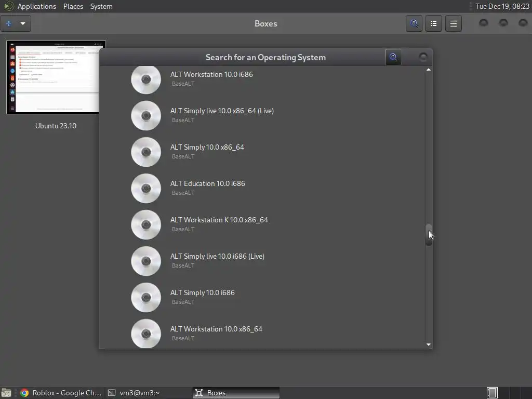Open the hamburger menu in the Boxes header
Viewport: 532px width, 399px height.
click(x=453, y=23)
